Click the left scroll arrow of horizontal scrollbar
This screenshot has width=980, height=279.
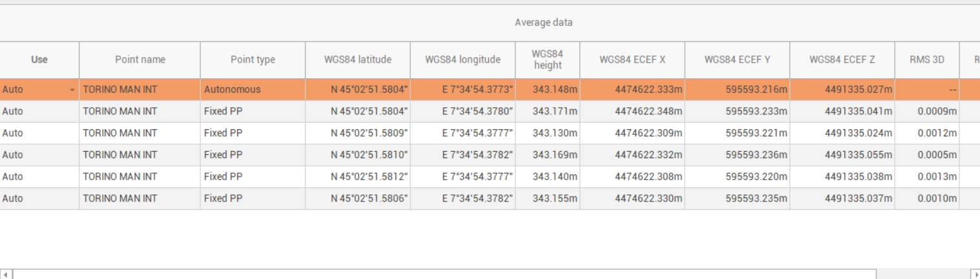5,274
